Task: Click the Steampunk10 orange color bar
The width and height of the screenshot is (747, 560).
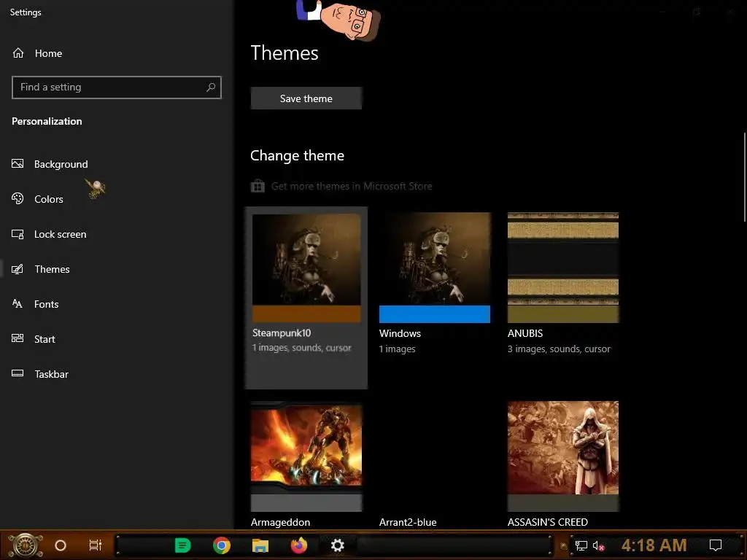Action: 306,314
